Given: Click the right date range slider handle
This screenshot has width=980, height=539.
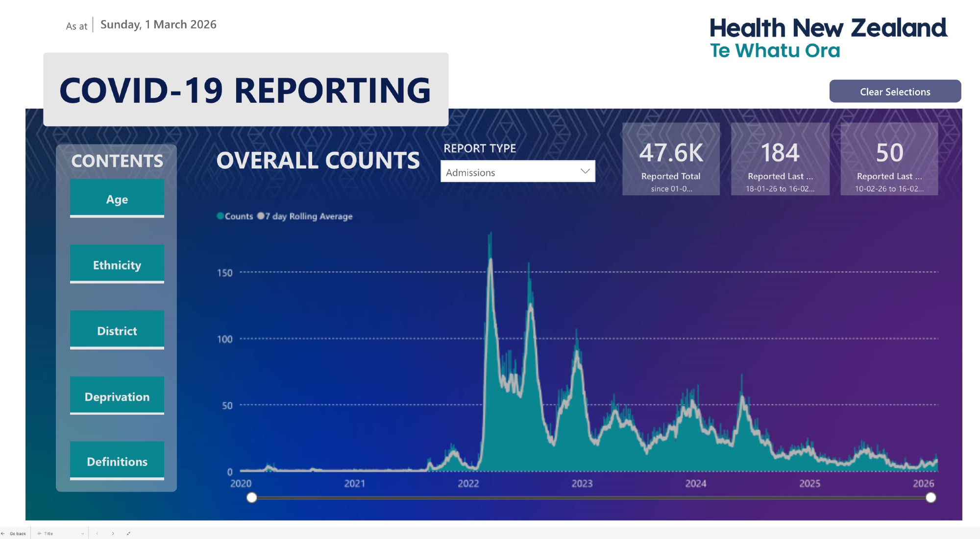Looking at the screenshot, I should (931, 498).
